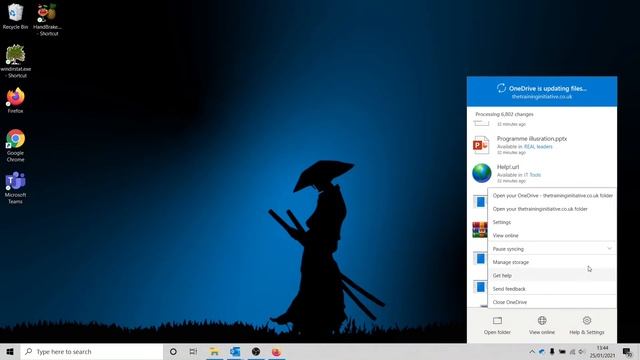Click the volume speaker icon in the tray
The height and width of the screenshot is (360, 640).
click(x=582, y=351)
